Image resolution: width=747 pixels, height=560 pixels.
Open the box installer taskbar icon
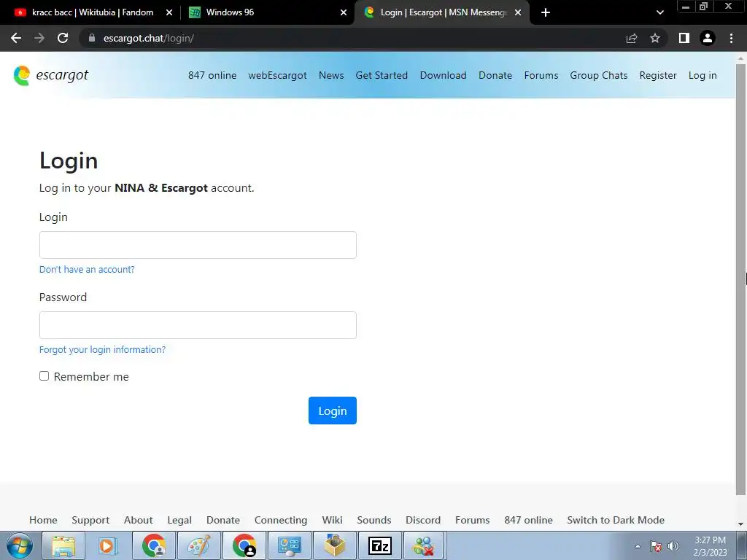334,545
